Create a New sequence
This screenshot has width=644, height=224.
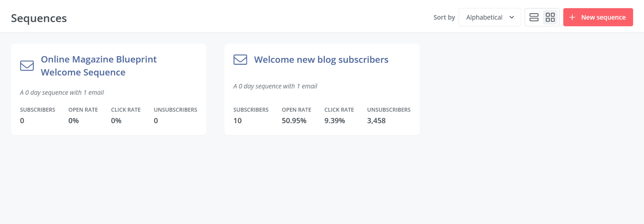598,17
